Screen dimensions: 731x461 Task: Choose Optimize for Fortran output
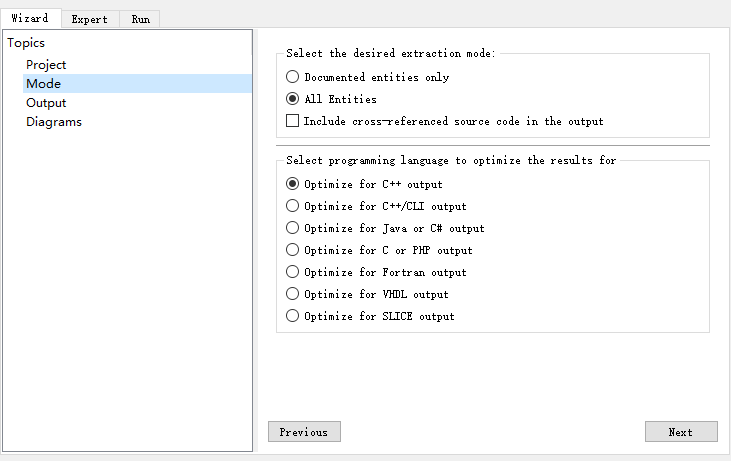point(293,272)
